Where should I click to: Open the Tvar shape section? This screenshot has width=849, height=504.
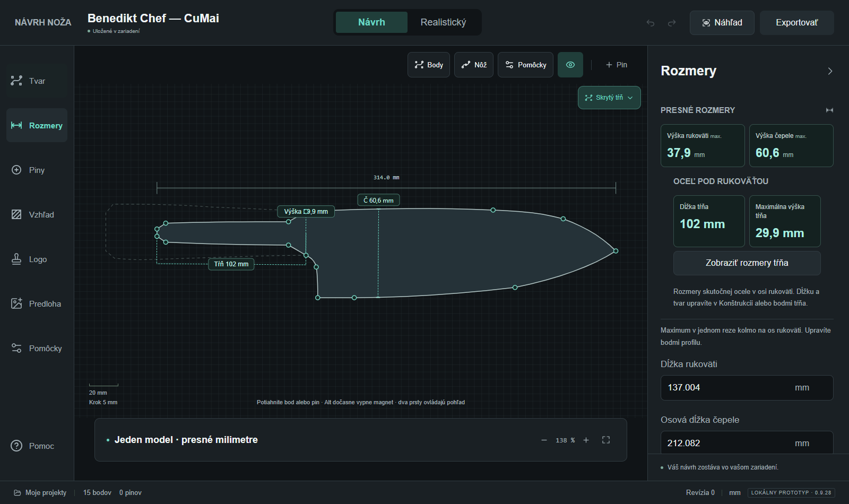pyautogui.click(x=37, y=81)
